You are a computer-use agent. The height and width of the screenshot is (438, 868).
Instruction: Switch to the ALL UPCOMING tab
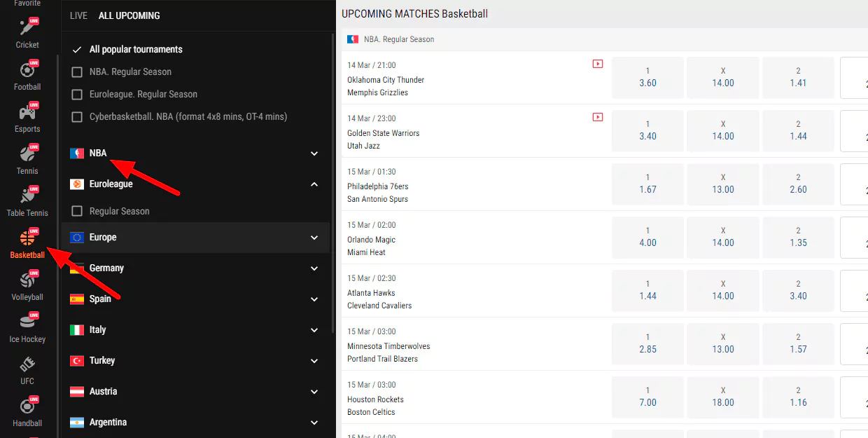point(129,15)
